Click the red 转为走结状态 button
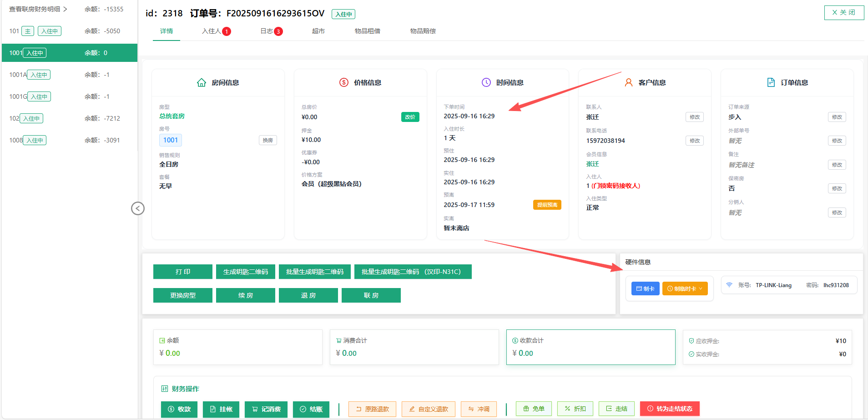This screenshot has width=868, height=420. pyautogui.click(x=669, y=409)
